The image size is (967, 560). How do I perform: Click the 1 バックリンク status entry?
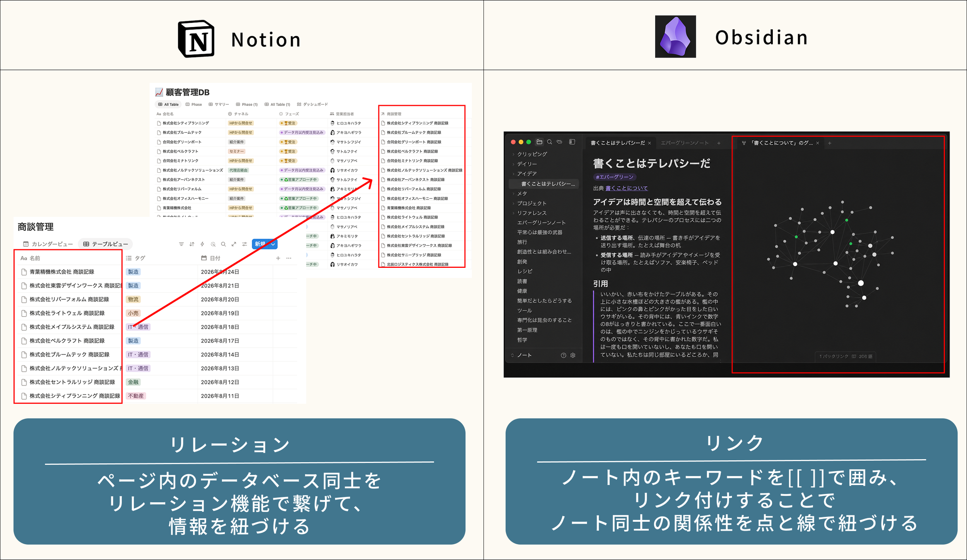pyautogui.click(x=834, y=356)
